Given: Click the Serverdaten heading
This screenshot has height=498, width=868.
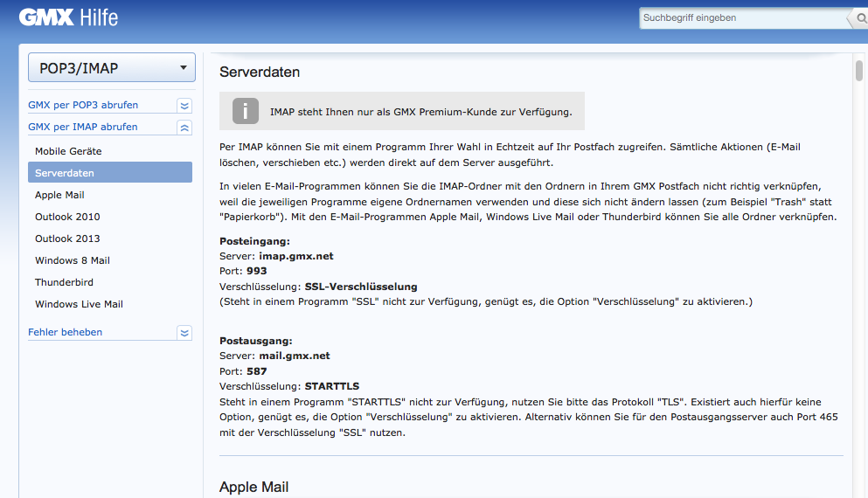Looking at the screenshot, I should click(260, 72).
